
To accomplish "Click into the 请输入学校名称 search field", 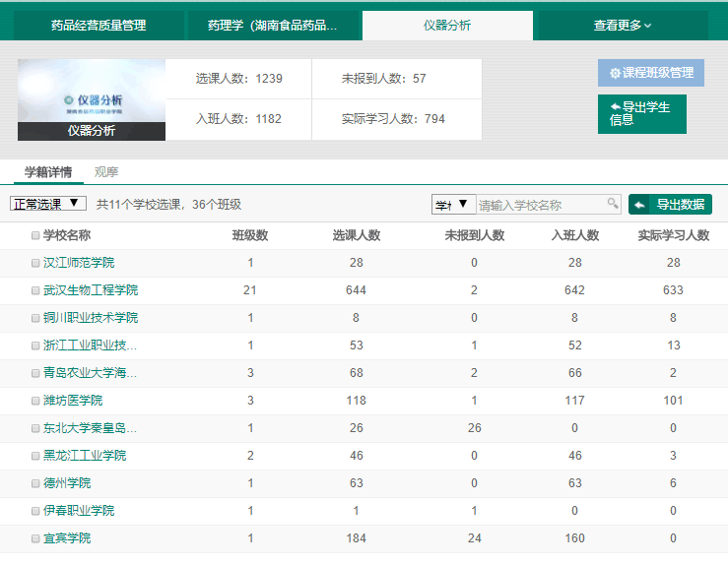I will pos(540,205).
